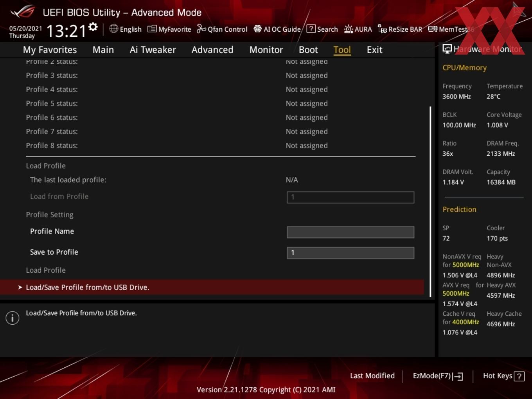532x399 pixels.
Task: Open the Boot tab
Action: [308, 50]
